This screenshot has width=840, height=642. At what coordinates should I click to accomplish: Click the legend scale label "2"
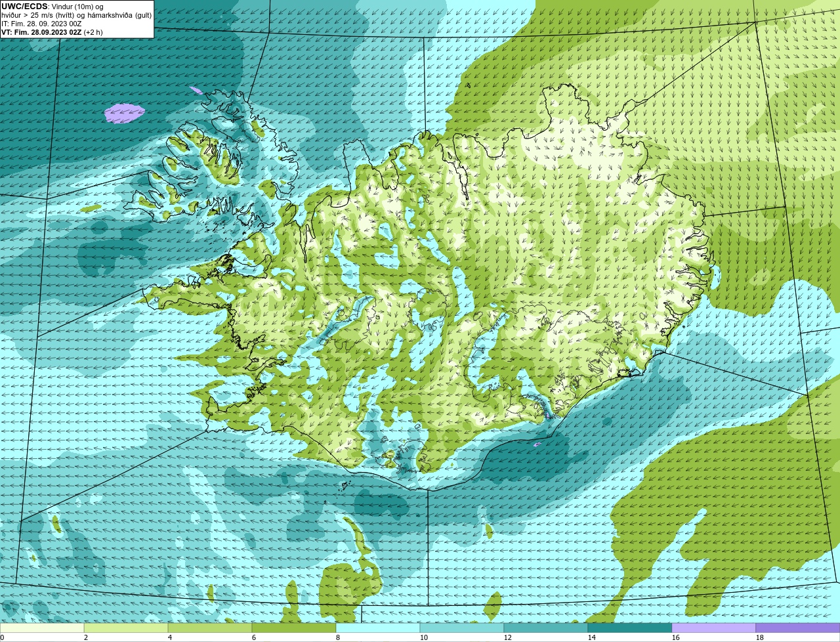(86, 637)
